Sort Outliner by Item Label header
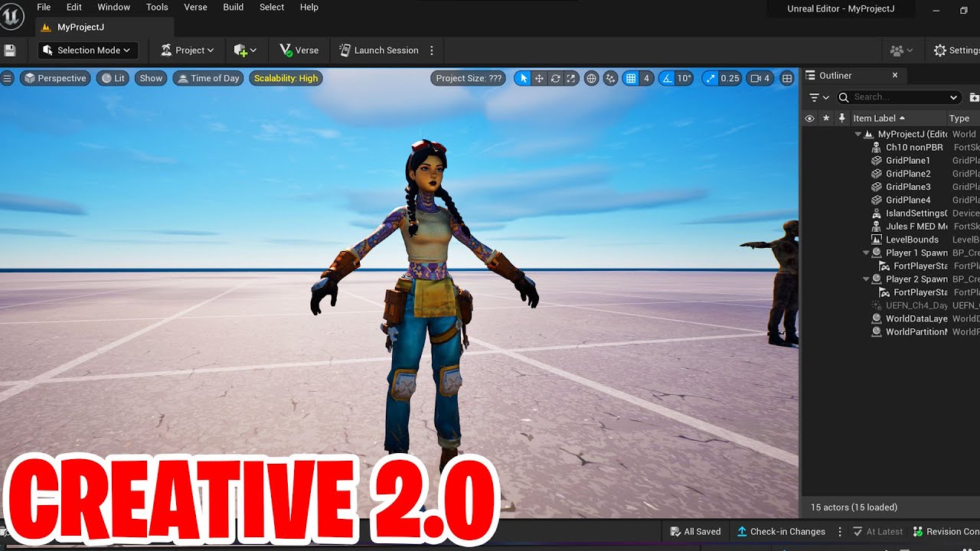 pyautogui.click(x=897, y=118)
